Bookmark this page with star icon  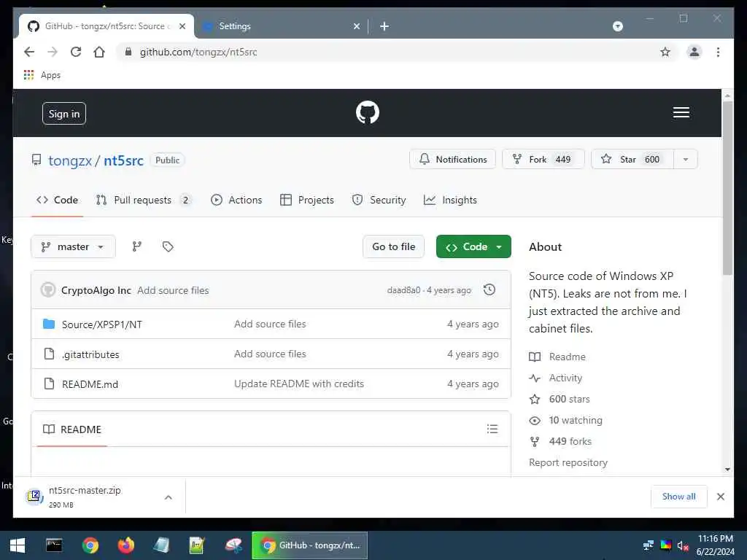(665, 52)
